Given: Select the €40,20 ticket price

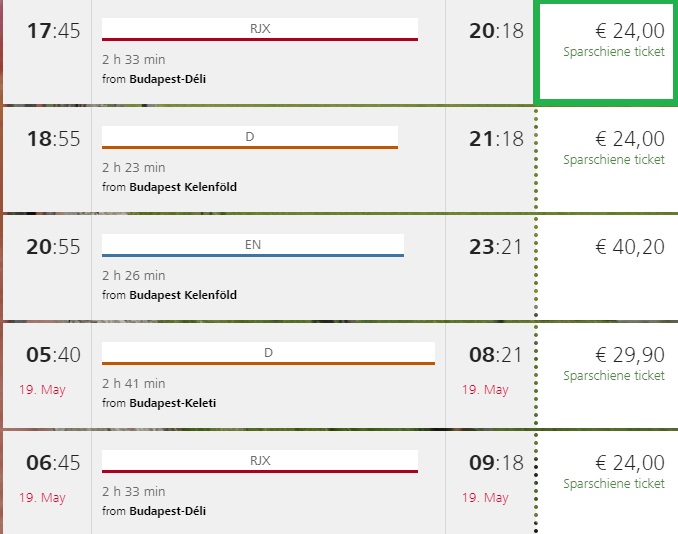Looking at the screenshot, I should [x=629, y=247].
